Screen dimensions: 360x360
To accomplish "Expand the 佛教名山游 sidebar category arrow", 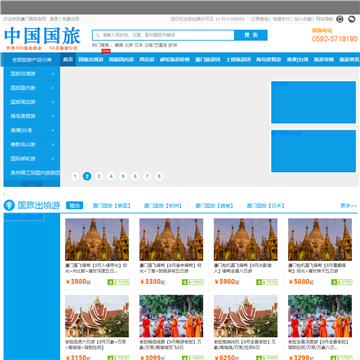I will [x=53, y=145].
